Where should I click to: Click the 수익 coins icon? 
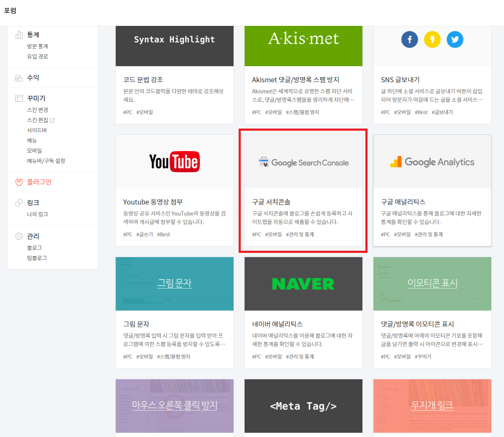click(19, 78)
